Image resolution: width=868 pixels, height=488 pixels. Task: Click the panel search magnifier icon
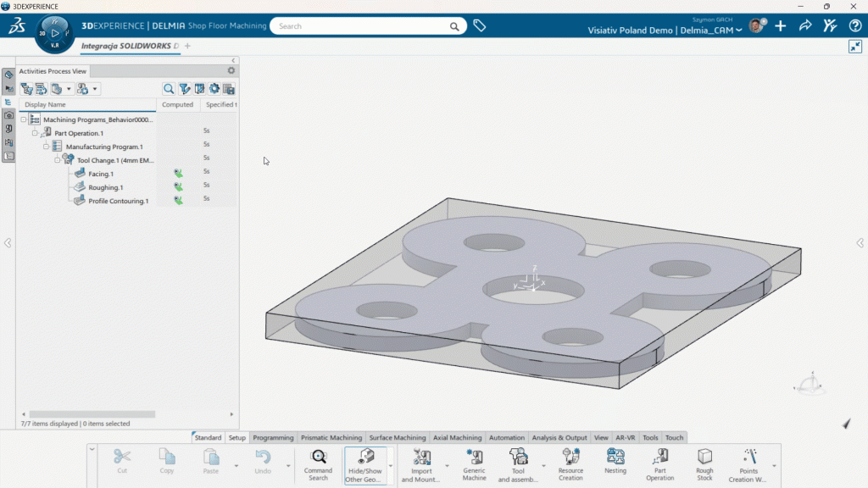169,88
